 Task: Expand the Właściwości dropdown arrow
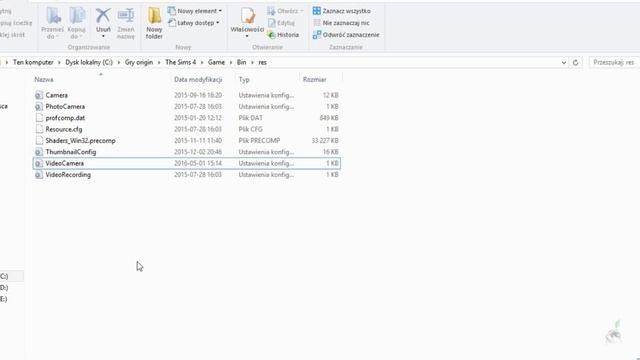[247, 36]
